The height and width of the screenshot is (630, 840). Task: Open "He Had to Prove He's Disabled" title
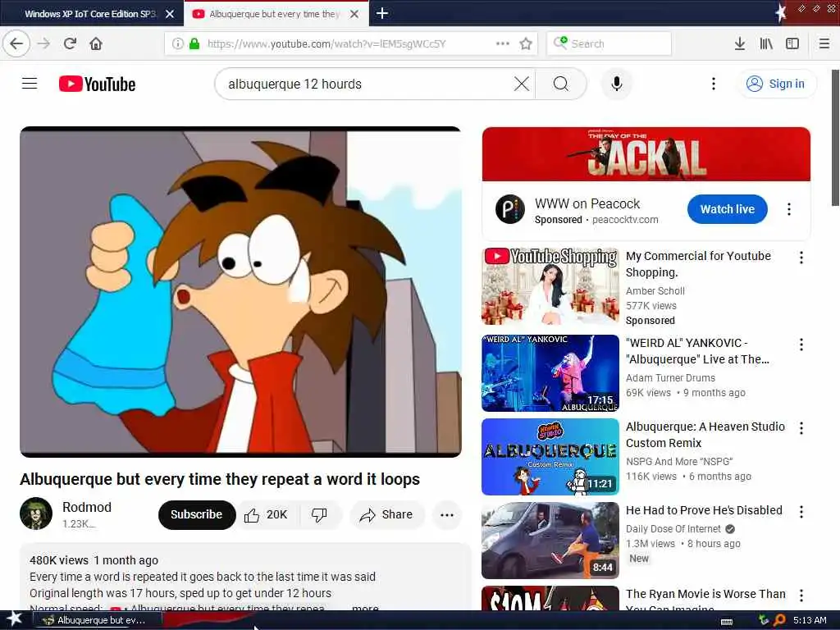pos(704,510)
